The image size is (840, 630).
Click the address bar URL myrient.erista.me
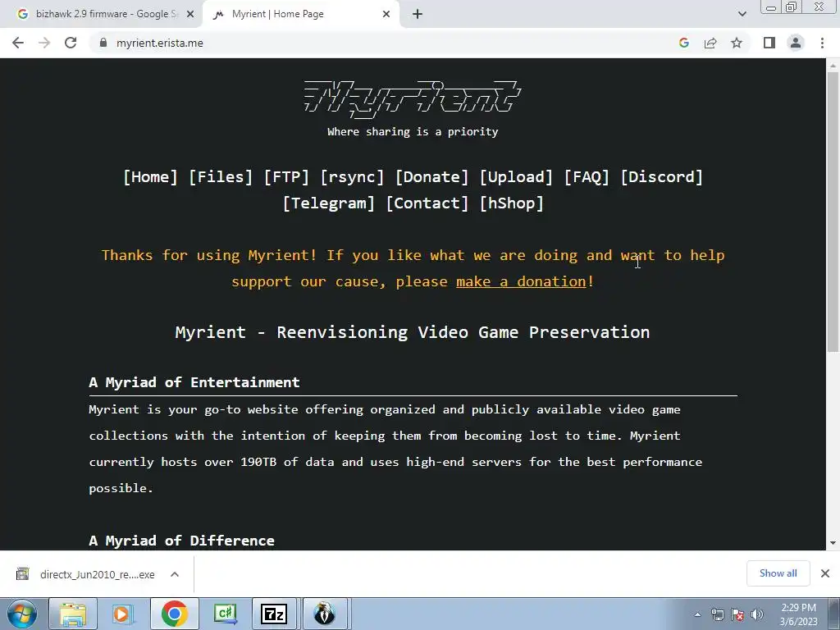[160, 43]
